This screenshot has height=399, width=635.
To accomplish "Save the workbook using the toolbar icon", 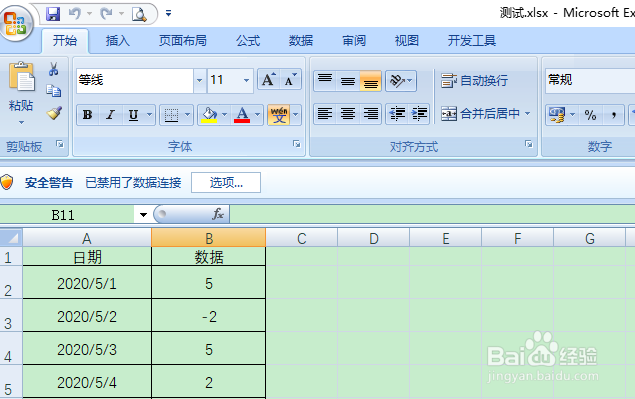I will (53, 14).
